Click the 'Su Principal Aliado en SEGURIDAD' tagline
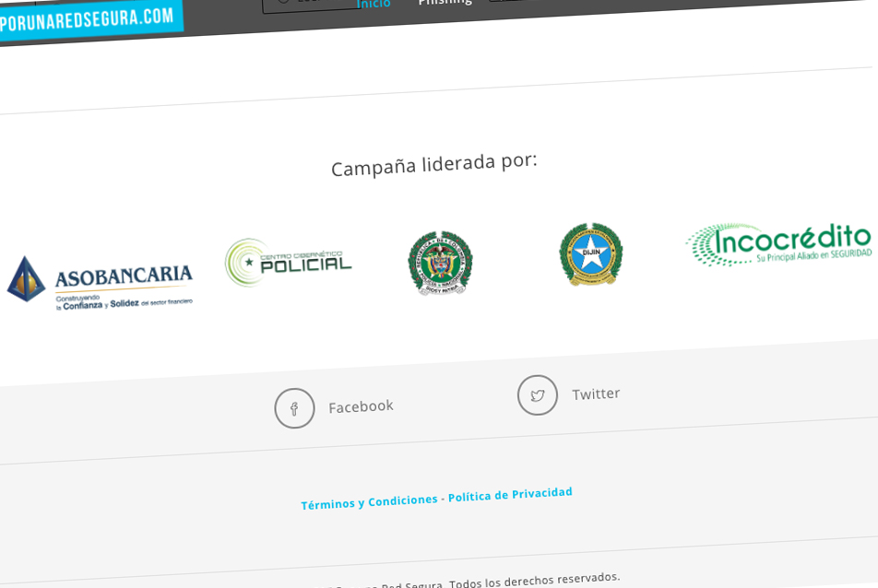 click(x=813, y=255)
